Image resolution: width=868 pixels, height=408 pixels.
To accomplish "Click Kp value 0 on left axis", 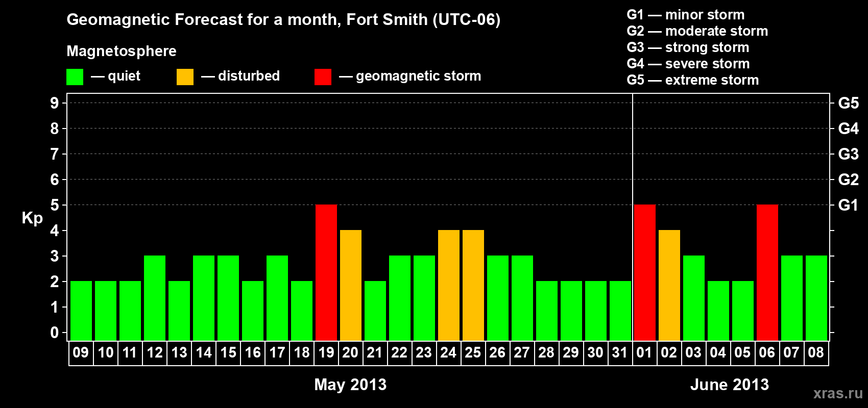I will [55, 333].
